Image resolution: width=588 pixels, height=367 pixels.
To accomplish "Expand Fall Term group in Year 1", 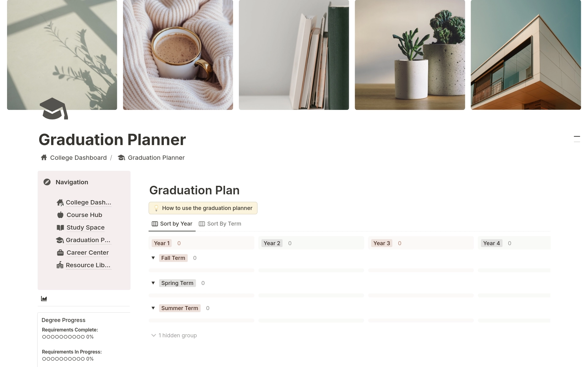I will click(153, 257).
